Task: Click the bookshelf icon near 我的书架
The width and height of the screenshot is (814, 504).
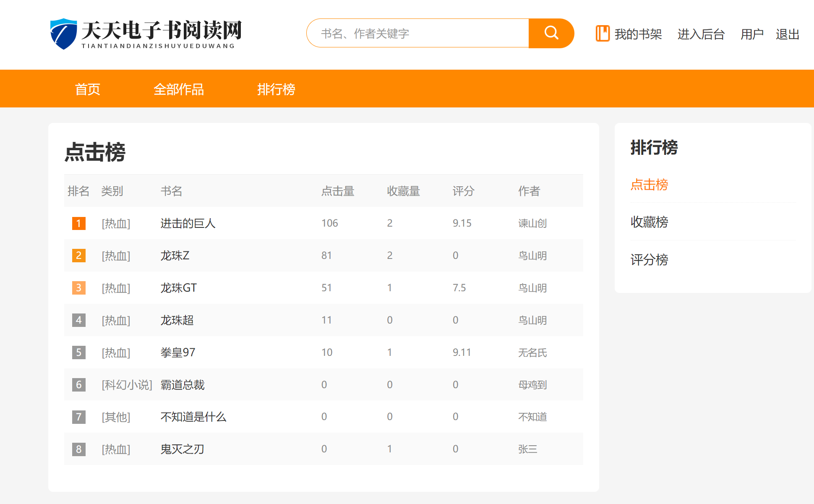Action: pyautogui.click(x=603, y=34)
